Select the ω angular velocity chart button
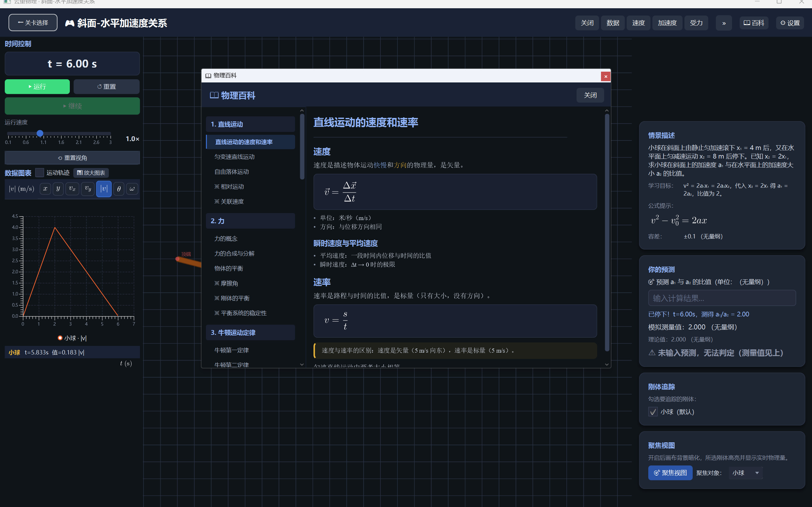 132,189
